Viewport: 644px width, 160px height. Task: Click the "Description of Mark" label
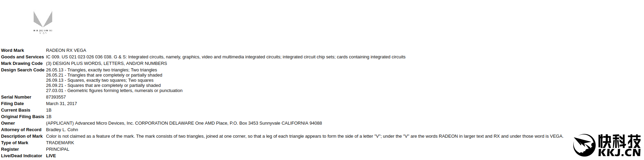(22, 136)
